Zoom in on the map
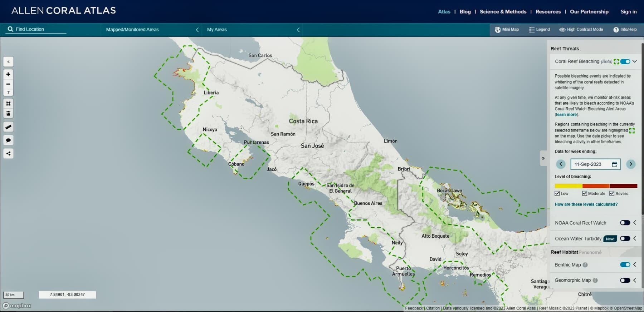 click(x=8, y=74)
